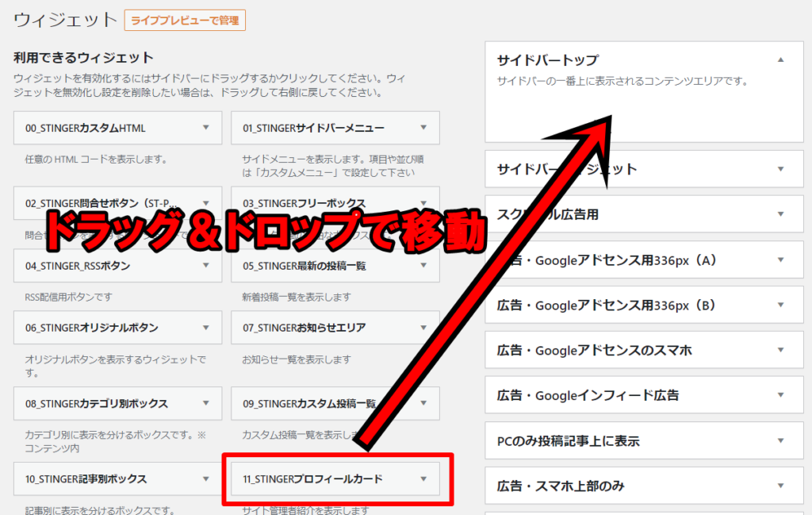This screenshot has height=515, width=812.
Task: Expand the 広告・Googleアドセンスのスマホ area arrow
Action: coord(780,350)
